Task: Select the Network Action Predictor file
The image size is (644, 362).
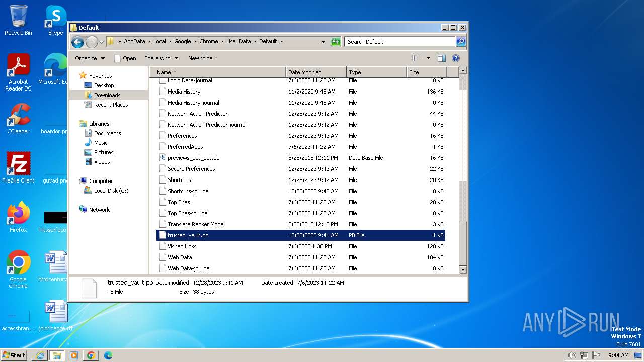Action: pyautogui.click(x=197, y=114)
